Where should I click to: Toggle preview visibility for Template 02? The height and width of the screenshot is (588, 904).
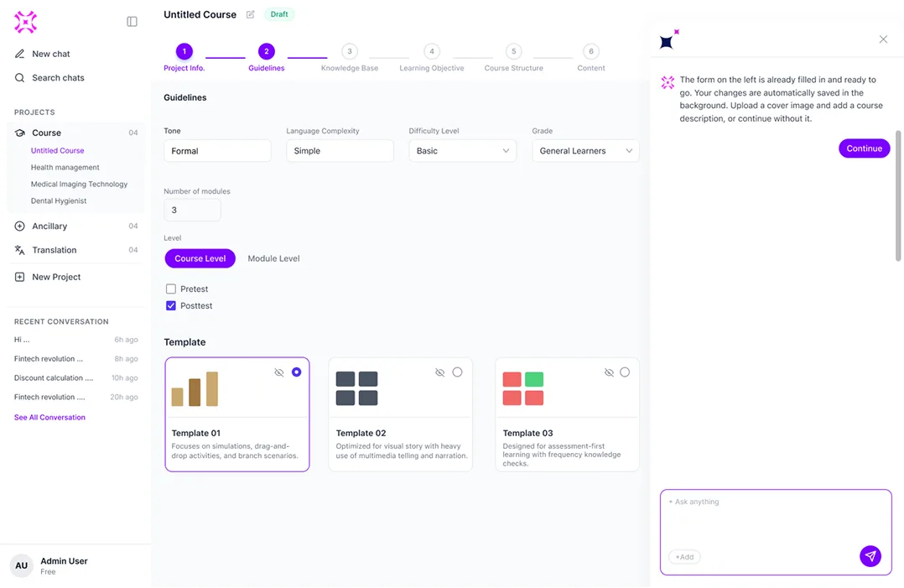tap(440, 372)
